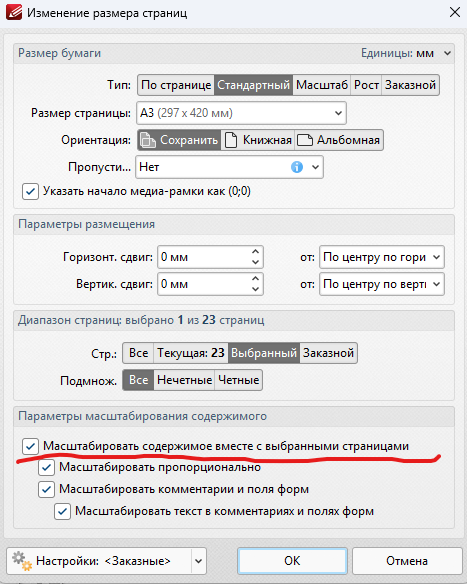This screenshot has width=467, height=584.
Task: Open По центру по гори dropdown
Action: [382, 257]
